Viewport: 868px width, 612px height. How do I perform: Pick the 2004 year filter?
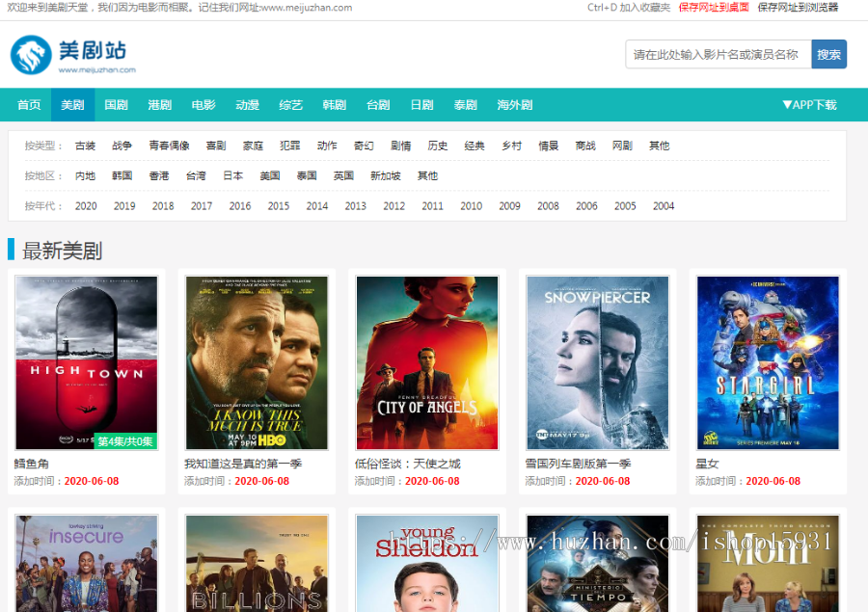663,205
